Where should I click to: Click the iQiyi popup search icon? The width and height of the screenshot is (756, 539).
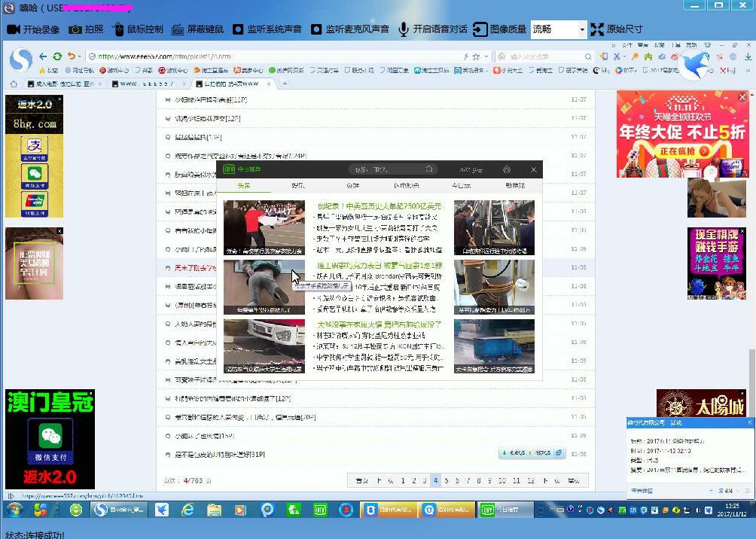(x=429, y=169)
